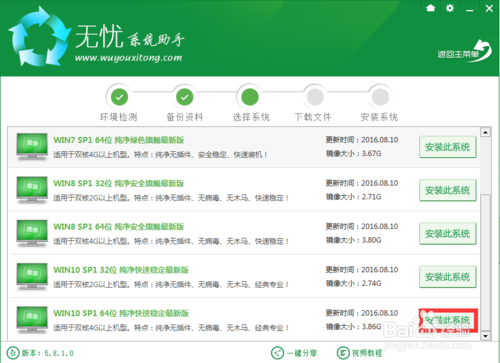
Task: Click the 下载文件 step label
Action: tap(313, 117)
